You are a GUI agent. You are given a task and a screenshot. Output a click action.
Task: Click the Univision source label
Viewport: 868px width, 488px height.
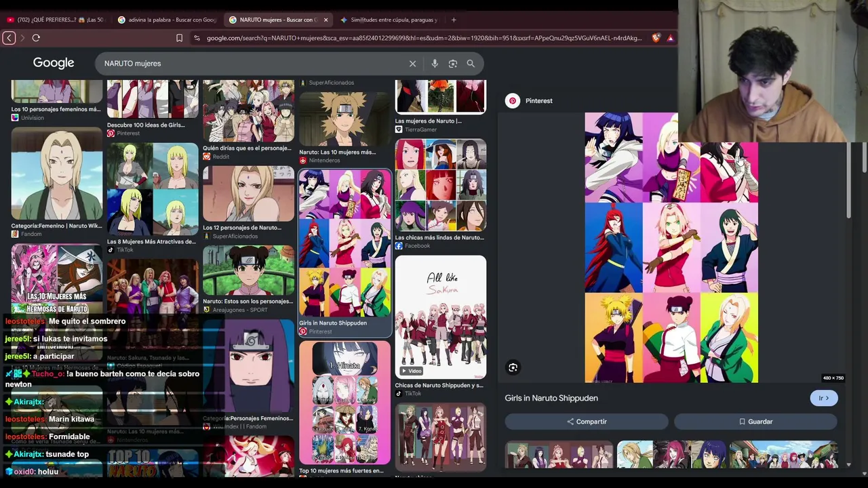point(32,118)
